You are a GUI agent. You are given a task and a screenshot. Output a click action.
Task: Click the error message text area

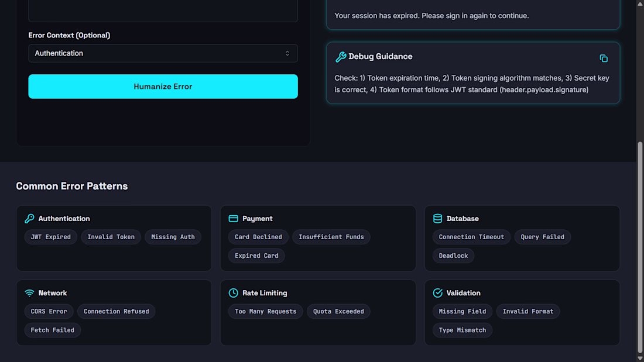pos(163,11)
